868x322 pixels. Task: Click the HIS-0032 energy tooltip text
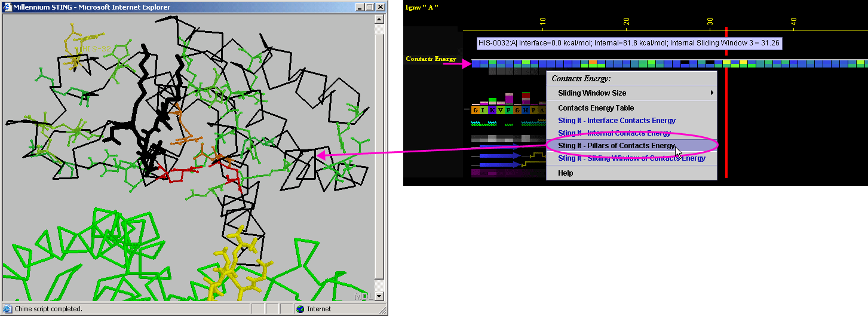(629, 43)
